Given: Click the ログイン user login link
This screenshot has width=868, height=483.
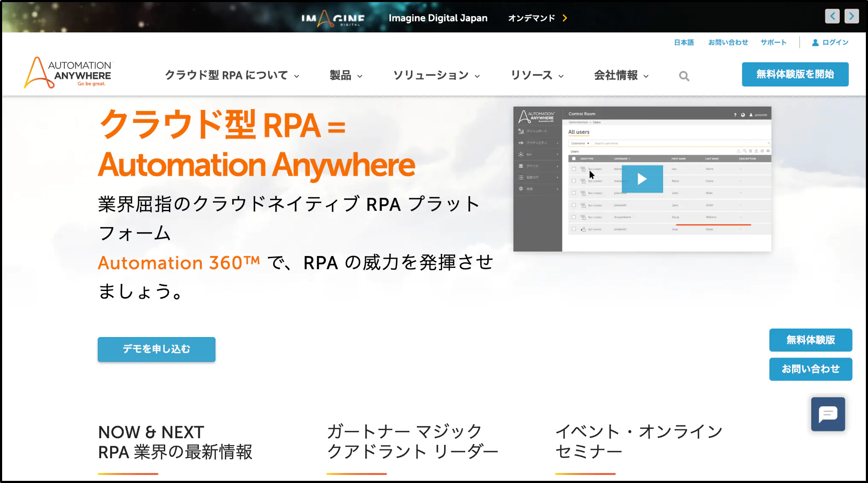Looking at the screenshot, I should [x=830, y=42].
